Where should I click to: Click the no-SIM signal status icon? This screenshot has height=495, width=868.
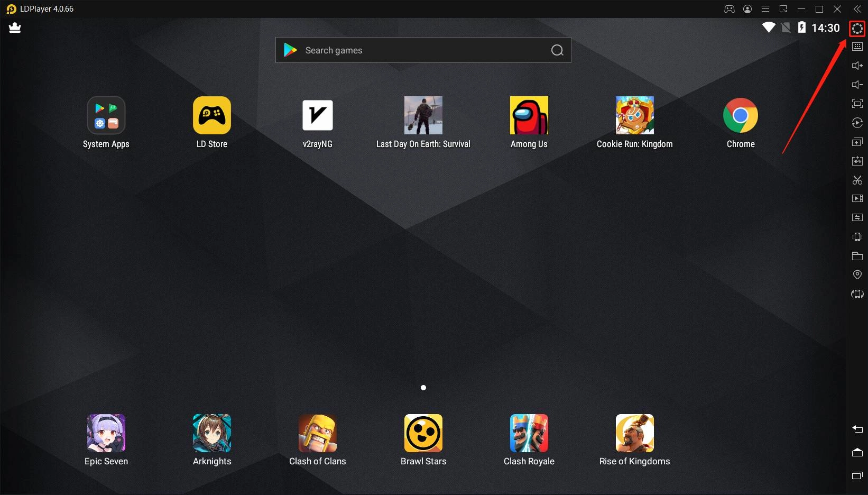tap(786, 27)
